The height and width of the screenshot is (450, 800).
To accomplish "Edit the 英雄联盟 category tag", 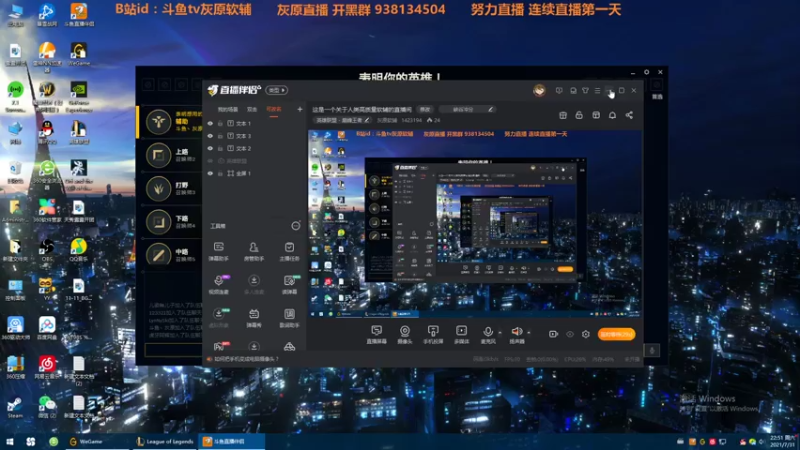I will point(341,120).
